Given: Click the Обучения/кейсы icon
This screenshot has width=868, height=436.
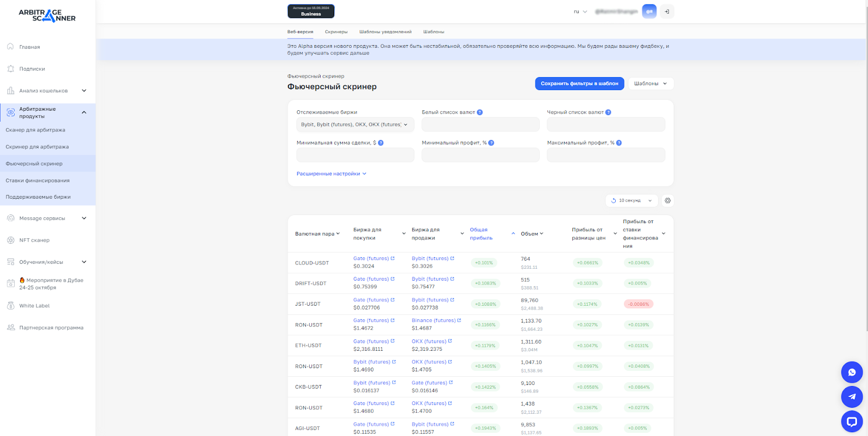Looking at the screenshot, I should point(11,262).
